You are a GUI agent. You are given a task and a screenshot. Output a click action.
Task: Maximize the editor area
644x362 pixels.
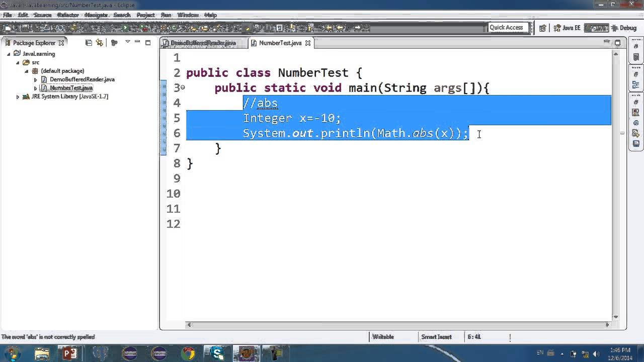(617, 43)
